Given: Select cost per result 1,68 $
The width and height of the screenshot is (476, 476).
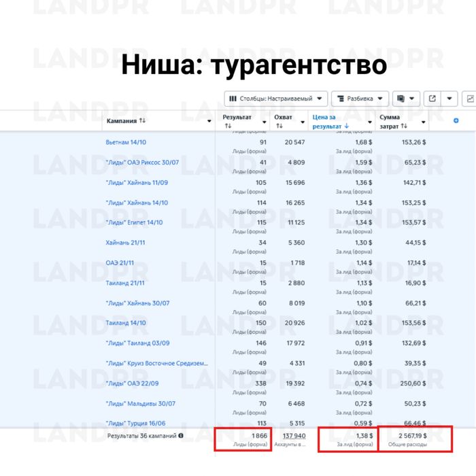Looking at the screenshot, I should (364, 142).
